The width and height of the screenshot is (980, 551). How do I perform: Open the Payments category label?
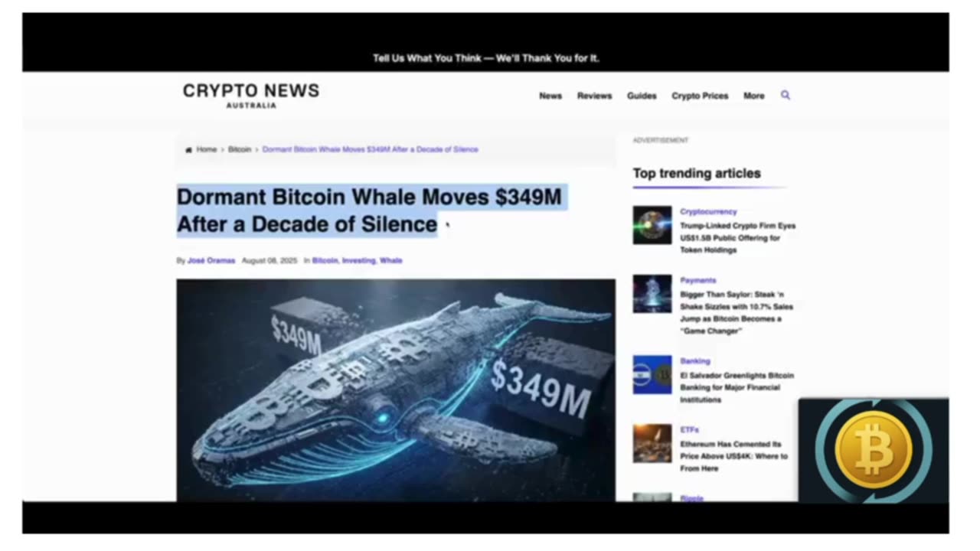[698, 281]
